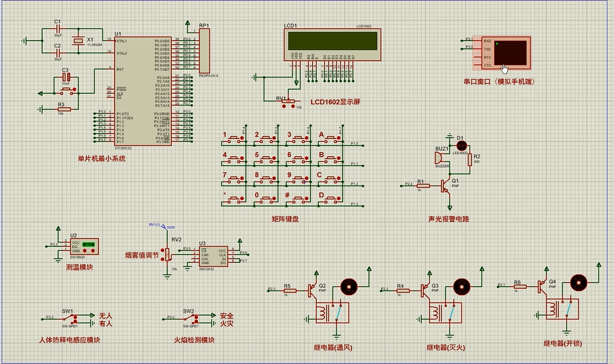The image size is (614, 364).
Task: Click the ventilation relay motor
Action: pyautogui.click(x=347, y=285)
